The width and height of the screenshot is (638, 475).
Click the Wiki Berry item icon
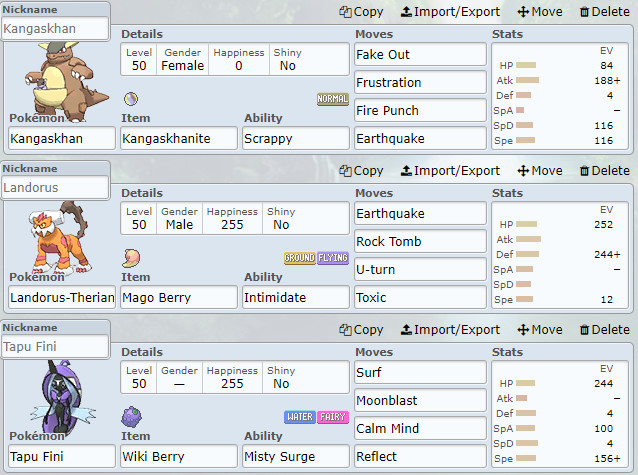click(x=131, y=417)
